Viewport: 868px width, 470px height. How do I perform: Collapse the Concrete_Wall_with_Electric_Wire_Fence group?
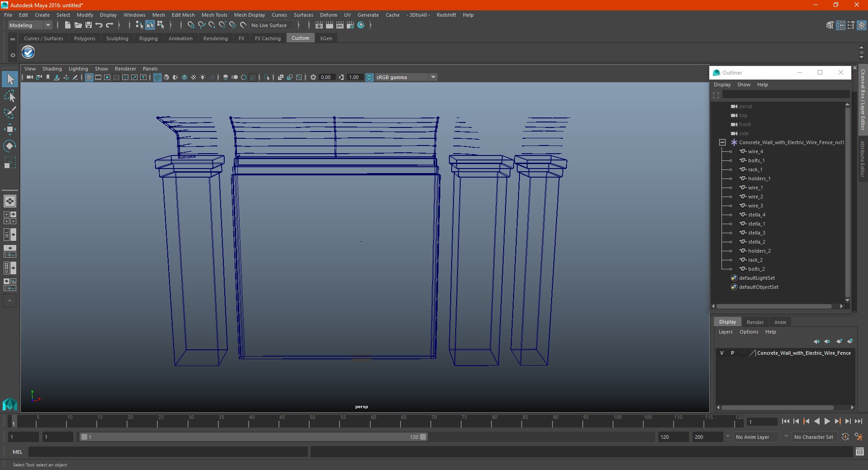tap(722, 142)
